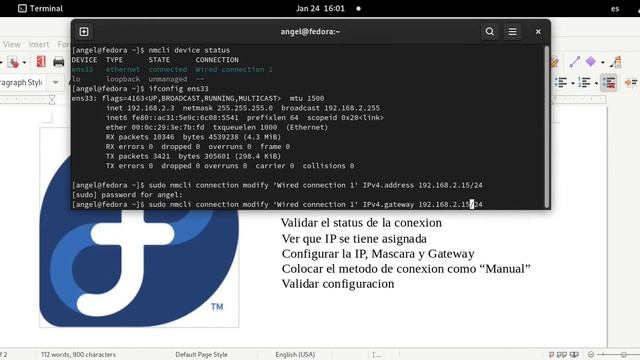The width and height of the screenshot is (640, 360).
Task: Click the Show Draw Functions icon
Action: (616, 62)
